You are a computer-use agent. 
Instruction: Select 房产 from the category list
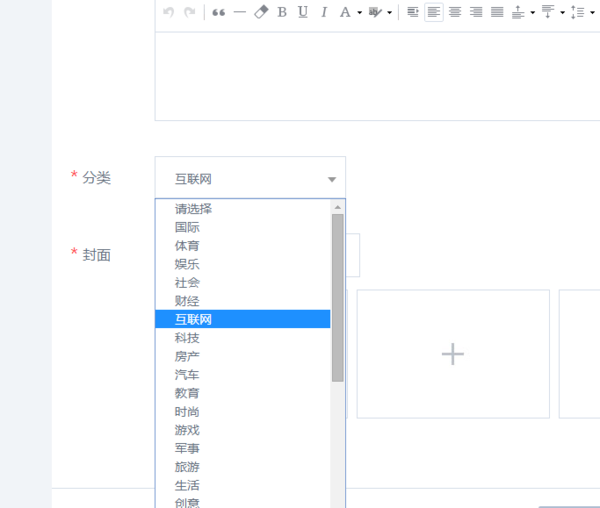click(x=243, y=356)
